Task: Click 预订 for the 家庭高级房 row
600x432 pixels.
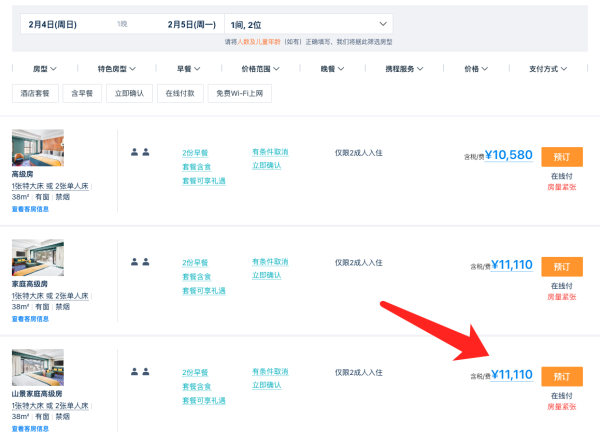Action: click(x=562, y=267)
